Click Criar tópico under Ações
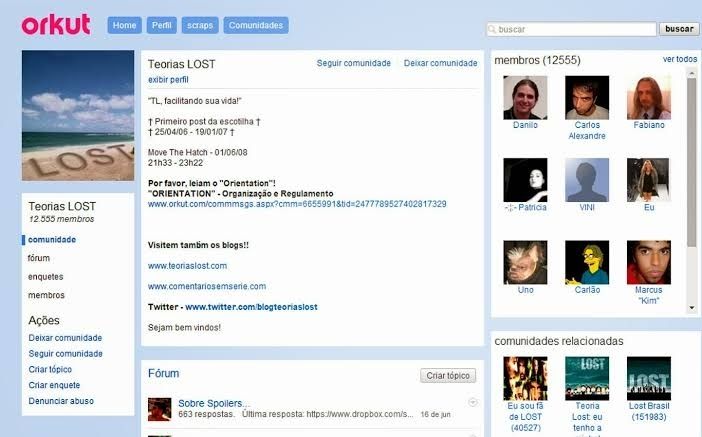The width and height of the screenshot is (702, 437). tap(50, 369)
